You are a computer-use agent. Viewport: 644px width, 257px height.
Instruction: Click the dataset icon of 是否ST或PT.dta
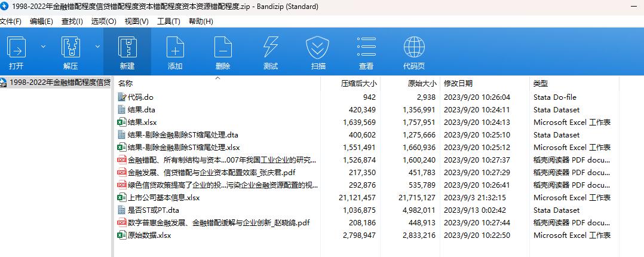122,210
